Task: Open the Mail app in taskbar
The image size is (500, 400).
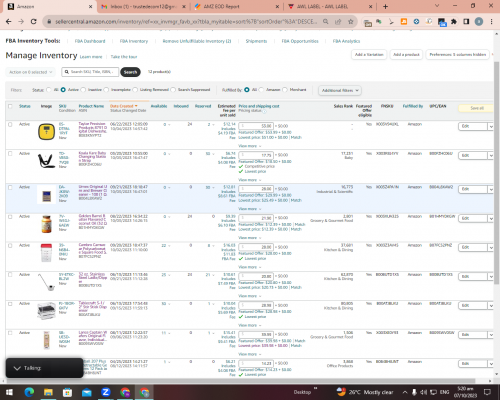Action: coord(87,392)
